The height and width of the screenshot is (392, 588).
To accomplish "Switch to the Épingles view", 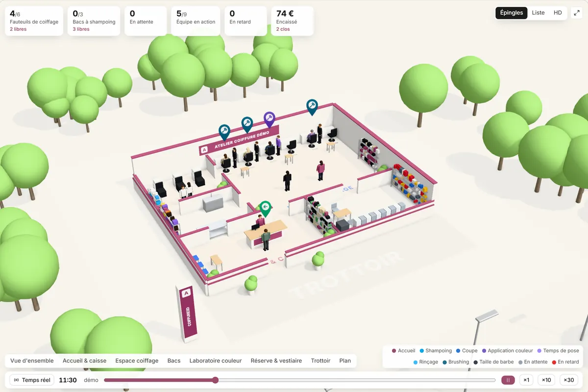I will (512, 13).
